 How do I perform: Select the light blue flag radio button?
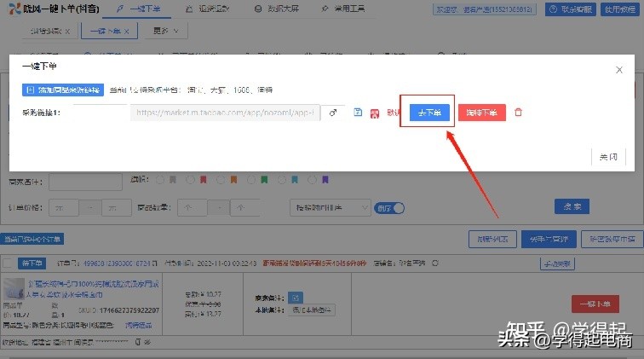point(282,180)
